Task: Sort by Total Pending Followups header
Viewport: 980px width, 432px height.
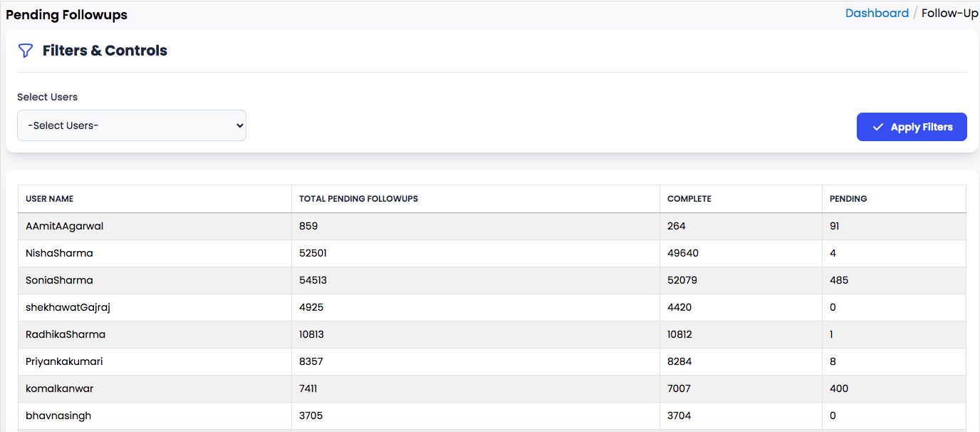Action: (x=358, y=199)
